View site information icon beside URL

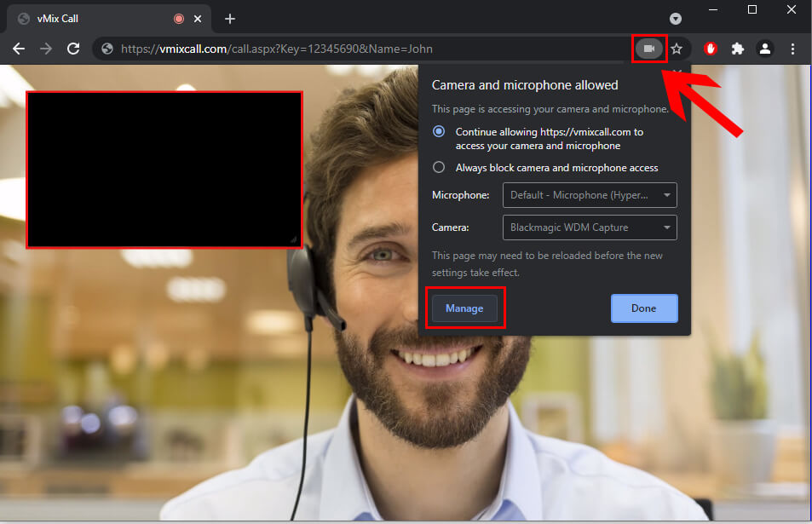(107, 49)
